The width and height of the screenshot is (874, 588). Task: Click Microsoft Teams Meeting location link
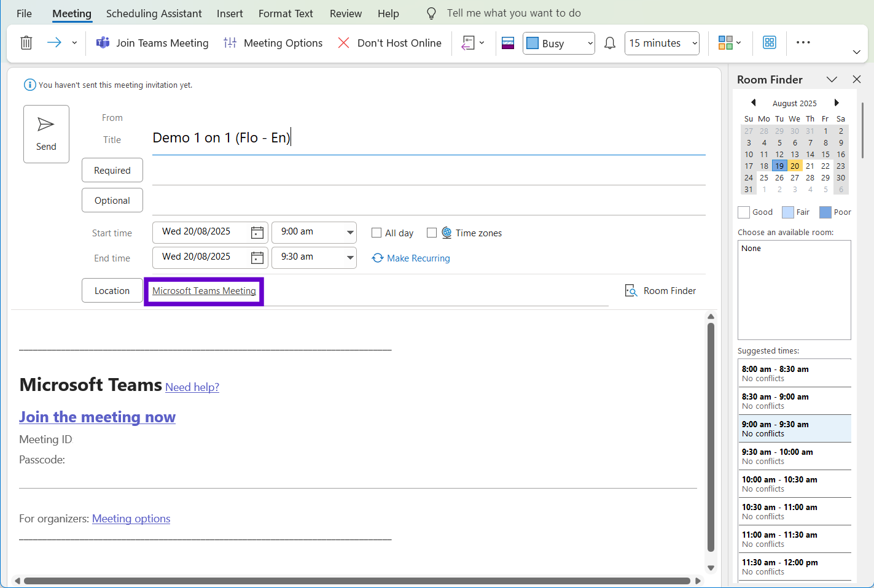click(x=204, y=291)
